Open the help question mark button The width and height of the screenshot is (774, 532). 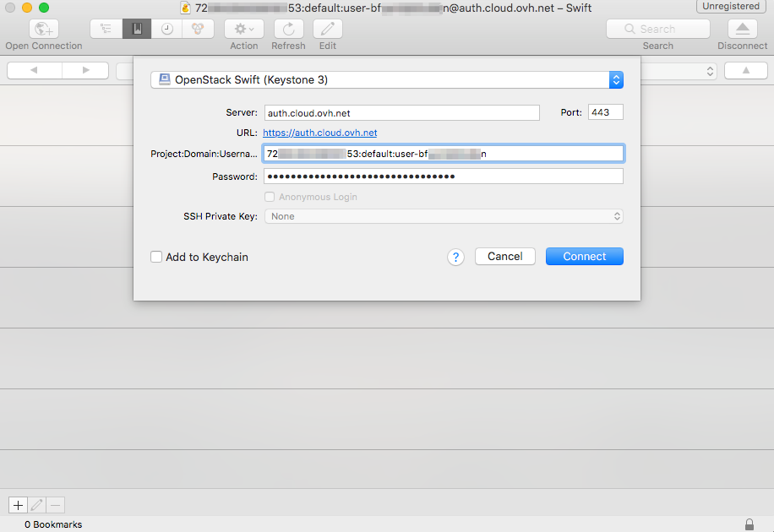tap(455, 258)
